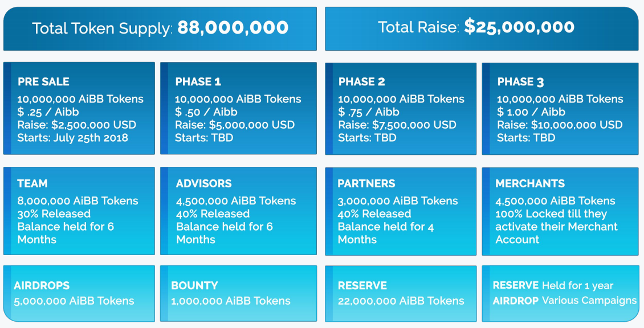Open the RESERVE 22,000,000 tokens card
644x328 pixels.
click(x=401, y=293)
